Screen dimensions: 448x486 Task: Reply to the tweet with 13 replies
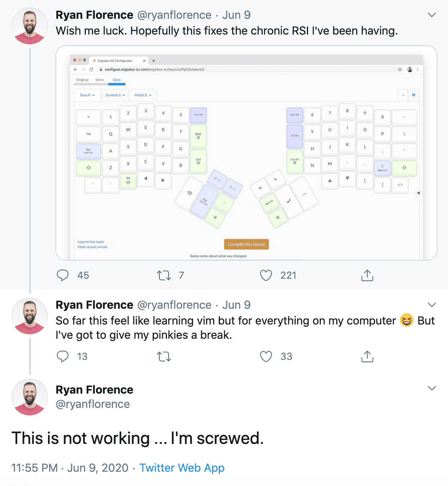[63, 356]
